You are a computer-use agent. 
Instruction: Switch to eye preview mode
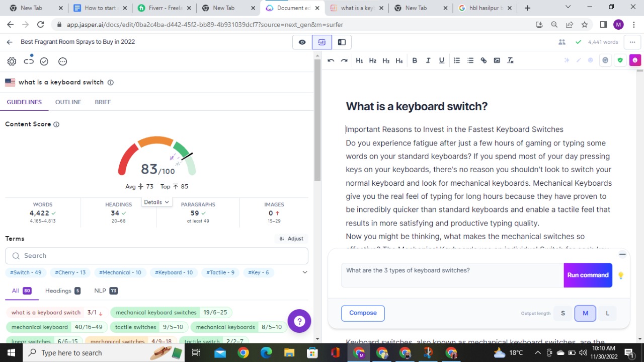click(302, 42)
